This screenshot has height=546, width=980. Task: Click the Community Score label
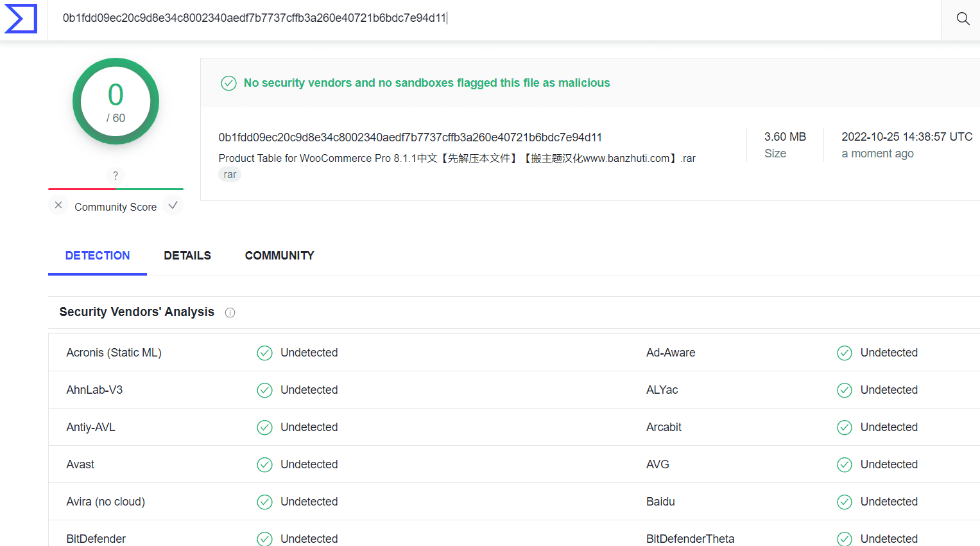[116, 207]
